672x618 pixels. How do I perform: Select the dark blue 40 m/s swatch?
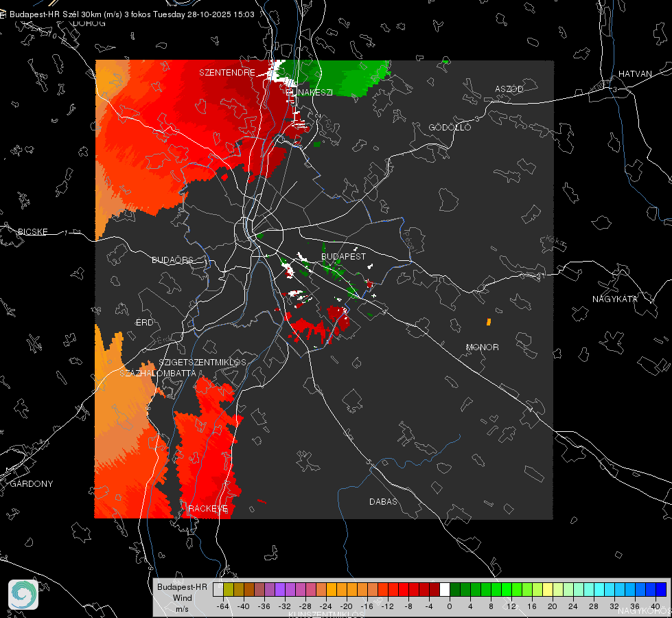661,589
